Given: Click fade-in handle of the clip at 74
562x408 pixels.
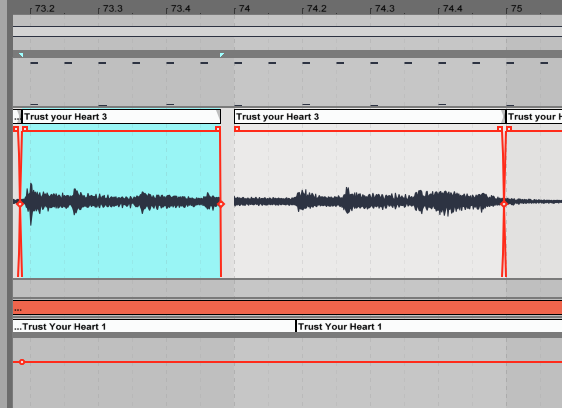Looking at the screenshot, I should 237,128.
